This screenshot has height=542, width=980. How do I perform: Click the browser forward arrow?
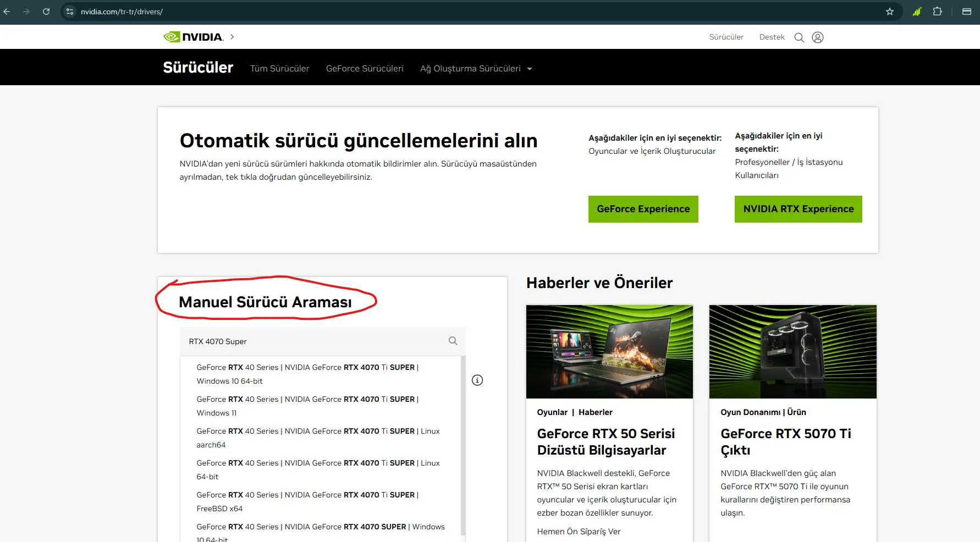tap(26, 12)
